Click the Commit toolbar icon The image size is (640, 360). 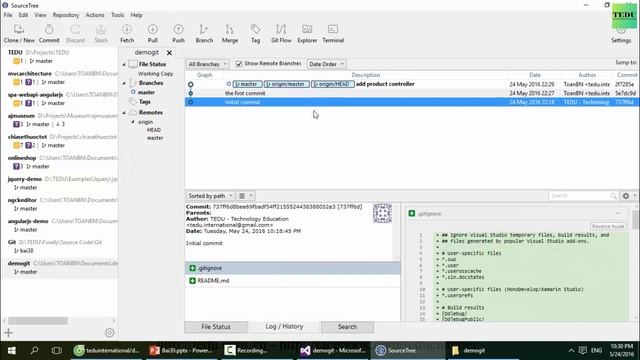click(x=49, y=33)
